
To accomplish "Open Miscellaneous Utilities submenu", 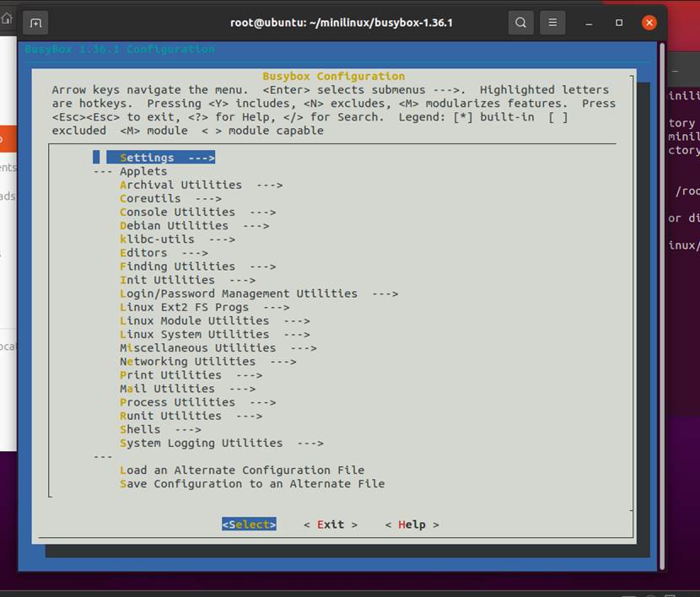I will click(x=218, y=348).
